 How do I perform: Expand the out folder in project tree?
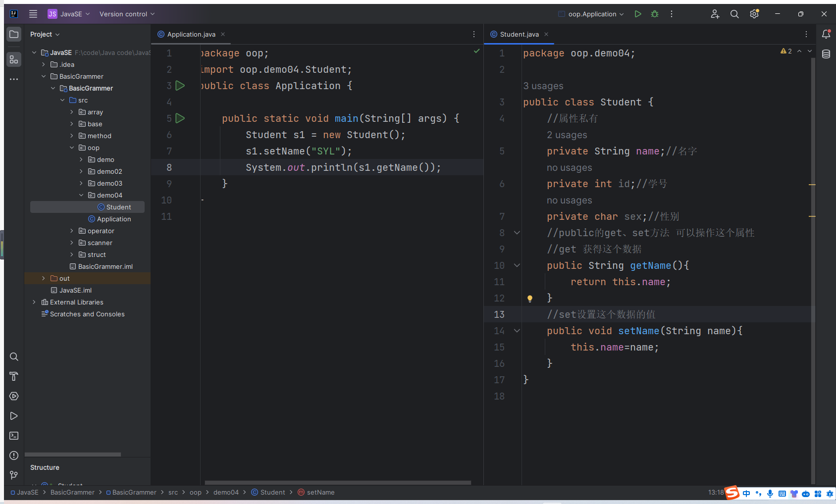[44, 278]
